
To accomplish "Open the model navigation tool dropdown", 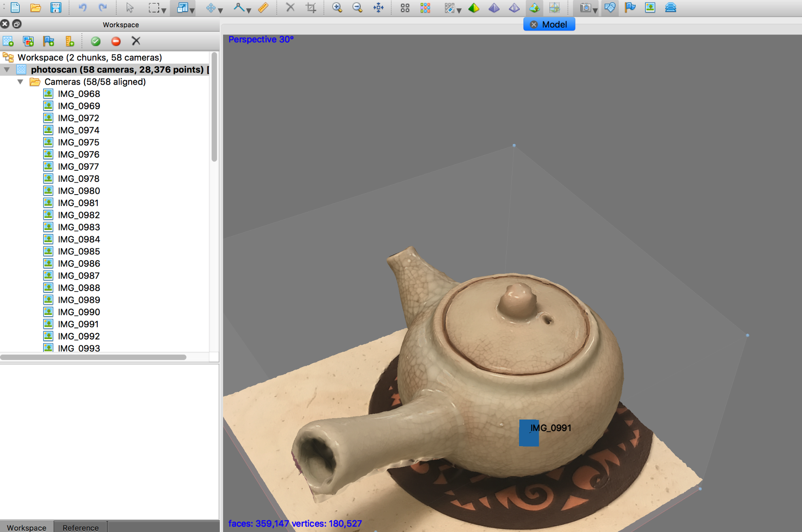I will [192, 10].
